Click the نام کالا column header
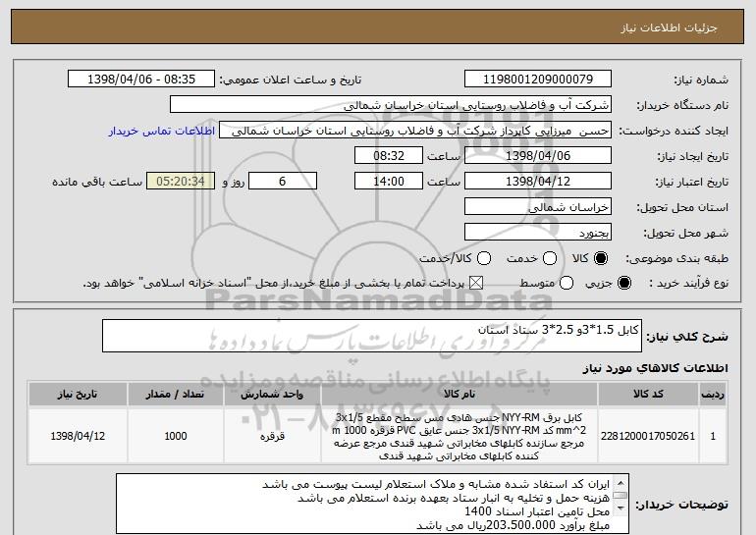The image size is (756, 535). [459, 395]
